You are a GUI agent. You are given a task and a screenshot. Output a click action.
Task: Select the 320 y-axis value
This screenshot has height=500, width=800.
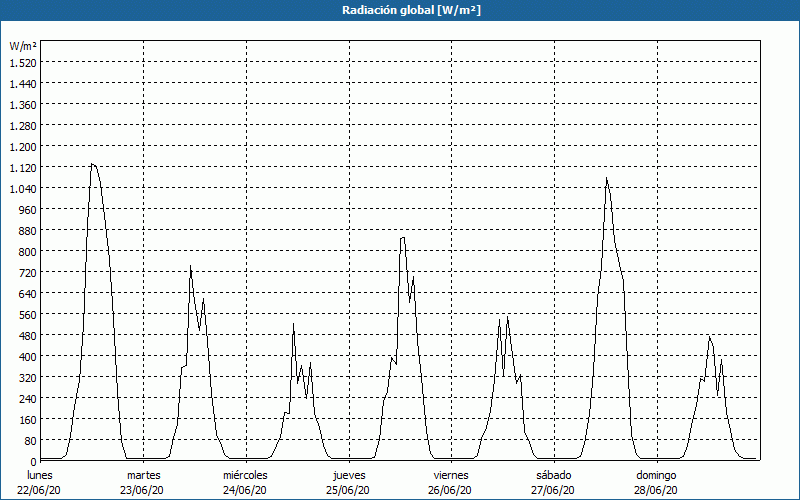coord(28,378)
